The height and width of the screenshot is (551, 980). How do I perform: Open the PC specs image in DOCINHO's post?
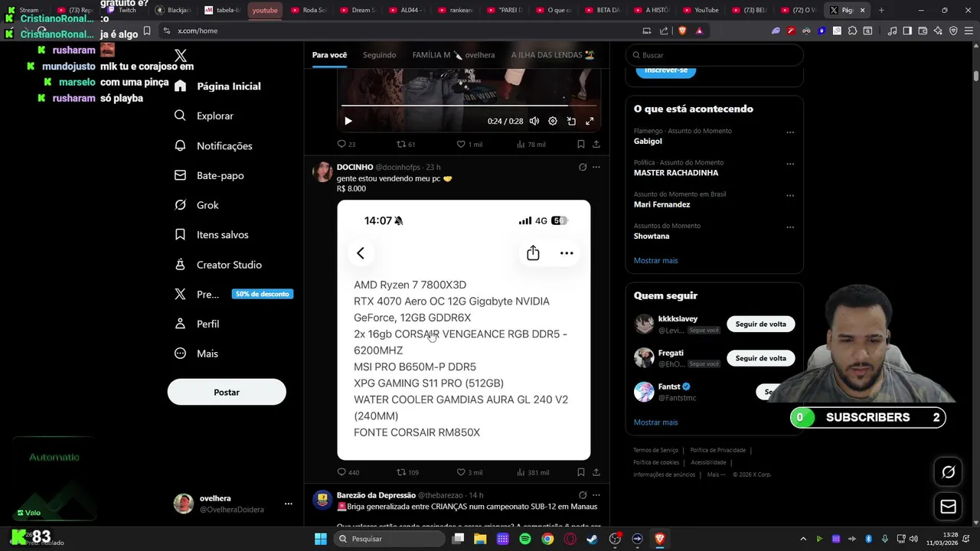[x=464, y=330]
